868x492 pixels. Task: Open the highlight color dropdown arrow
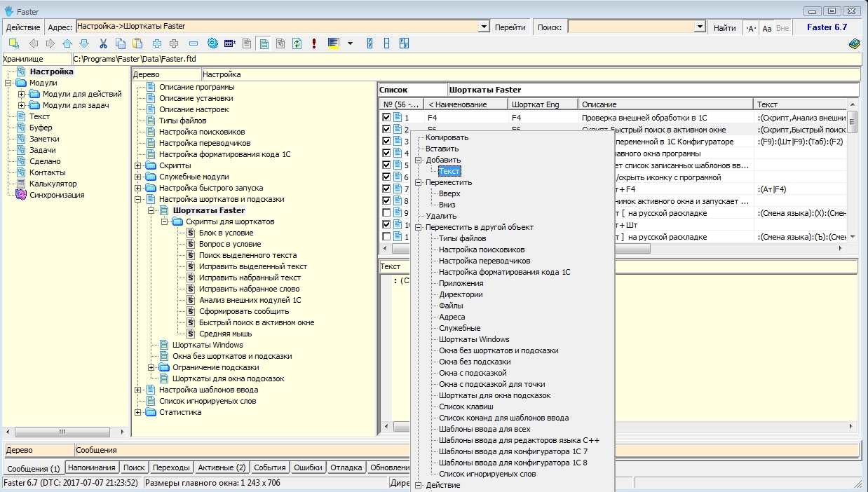[x=351, y=43]
